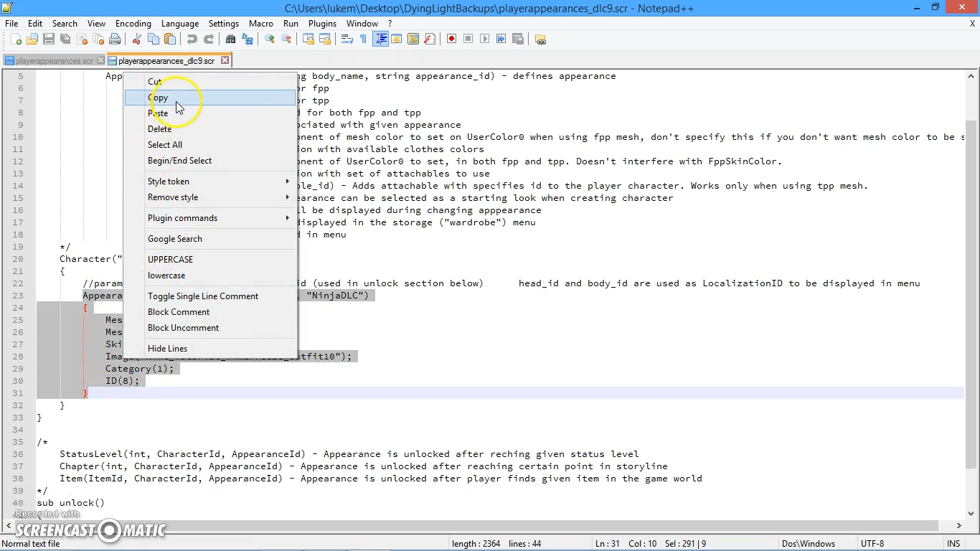Save the current file via the toolbar
The width and height of the screenshot is (980, 551).
(49, 39)
